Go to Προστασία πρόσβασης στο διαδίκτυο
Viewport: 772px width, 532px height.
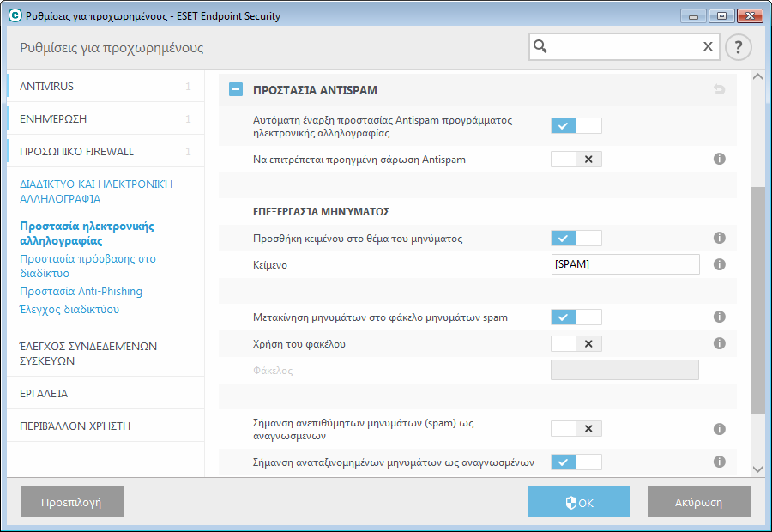tap(87, 266)
